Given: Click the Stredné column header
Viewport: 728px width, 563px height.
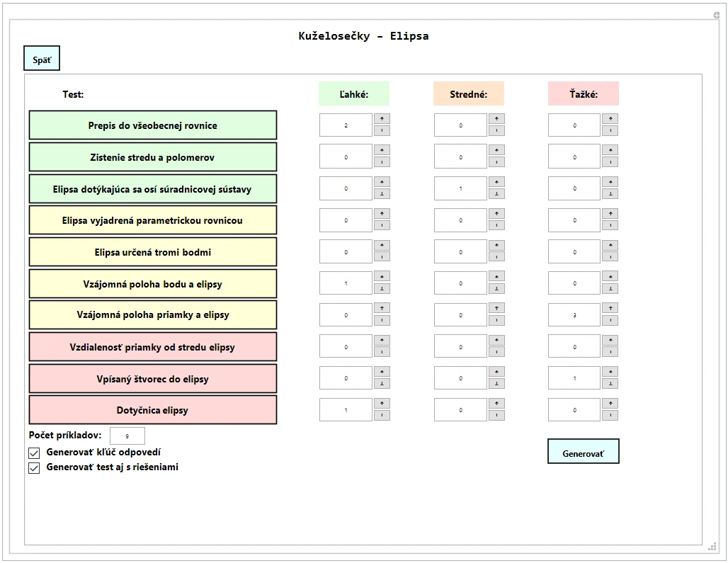Looking at the screenshot, I should 469,93.
